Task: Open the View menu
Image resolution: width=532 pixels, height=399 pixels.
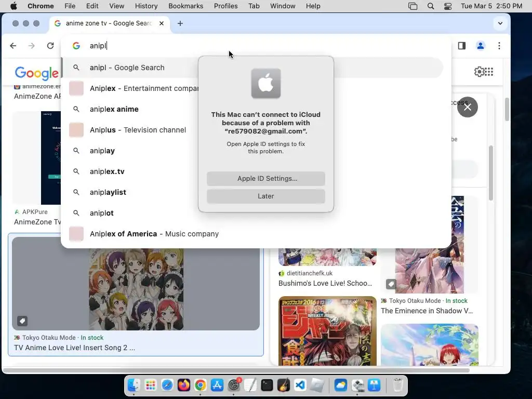Action: coord(117,6)
